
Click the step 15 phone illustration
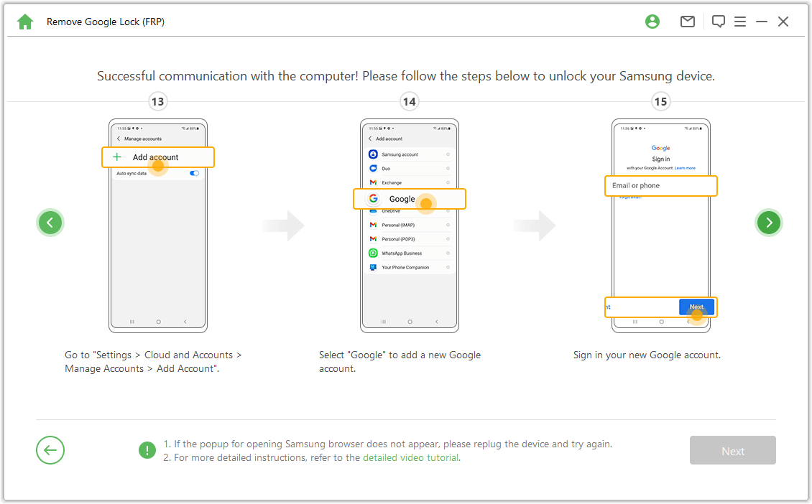(x=661, y=225)
